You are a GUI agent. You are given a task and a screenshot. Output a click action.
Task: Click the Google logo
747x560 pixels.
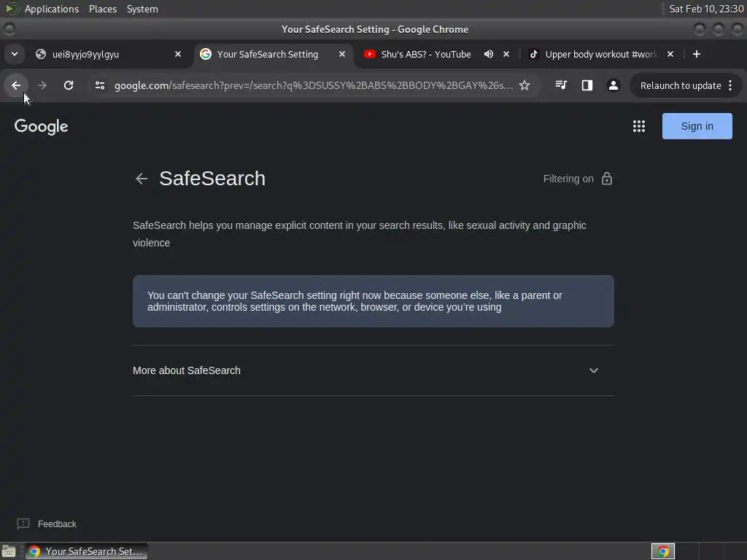41,127
